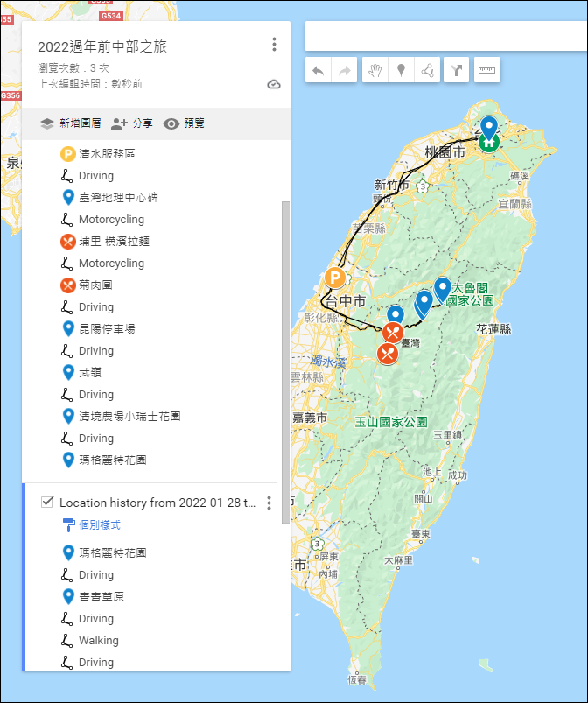The width and height of the screenshot is (588, 703).
Task: Click 新增圖層 add layer button
Action: [70, 123]
